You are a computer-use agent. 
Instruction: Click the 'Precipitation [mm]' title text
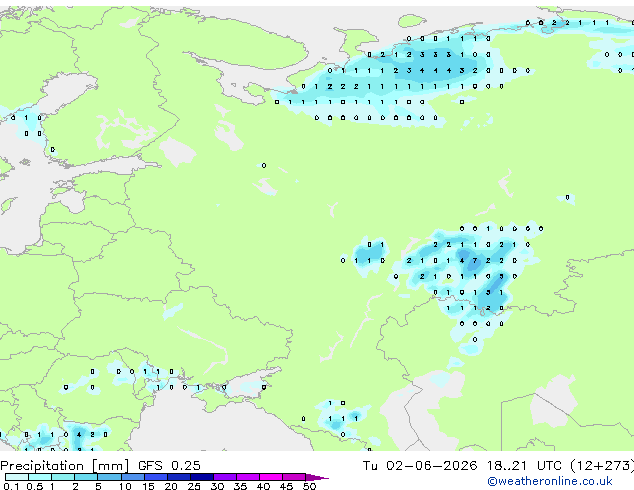pyautogui.click(x=65, y=466)
